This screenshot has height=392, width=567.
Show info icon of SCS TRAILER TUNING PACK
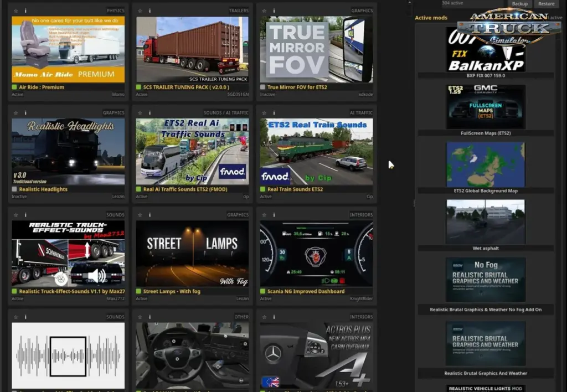[x=150, y=11]
